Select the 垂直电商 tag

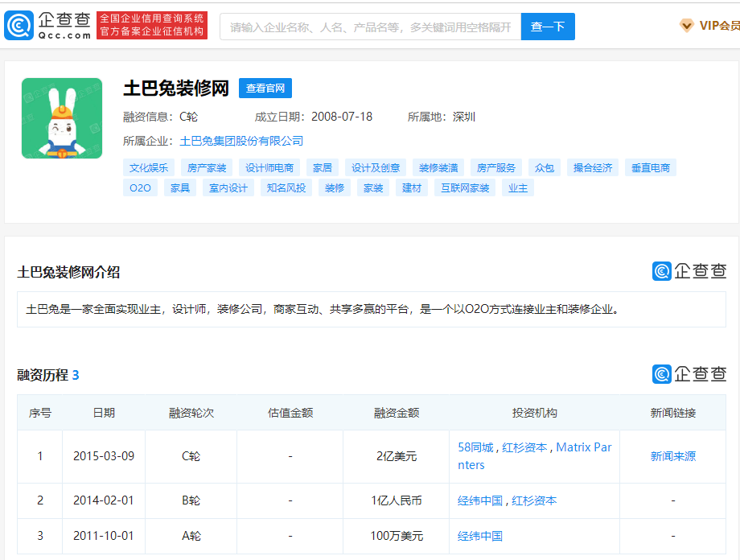(651, 167)
